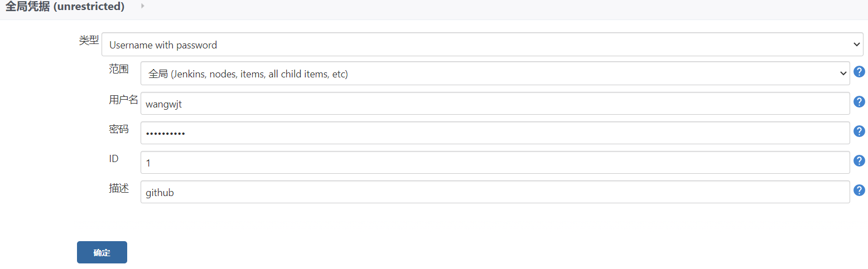
Task: View help for the 描述 description field
Action: pyautogui.click(x=860, y=190)
